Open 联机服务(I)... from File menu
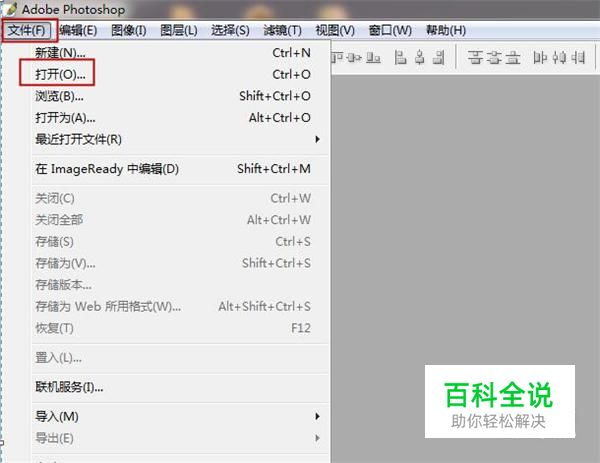This screenshot has height=463, width=600. point(180,387)
